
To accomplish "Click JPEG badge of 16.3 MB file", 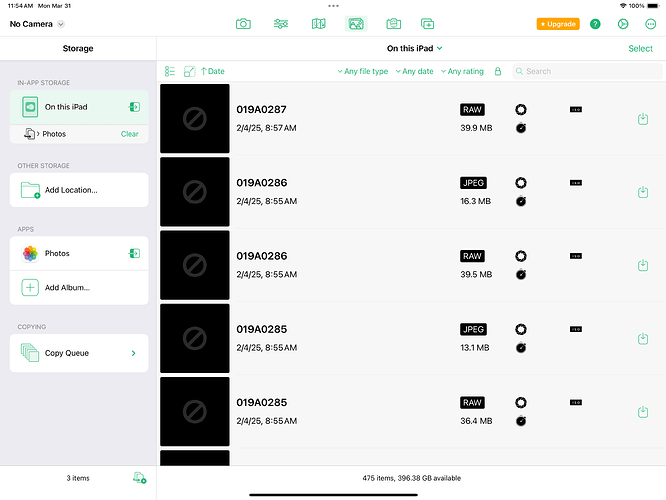I will pyautogui.click(x=474, y=183).
